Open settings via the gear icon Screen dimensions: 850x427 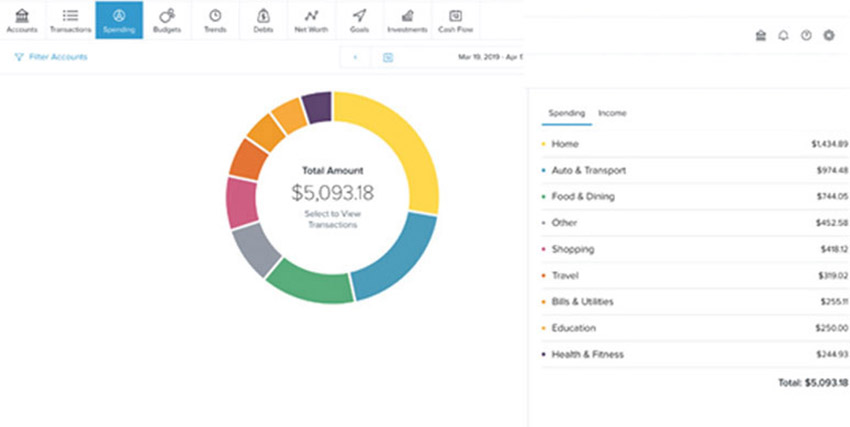click(828, 36)
